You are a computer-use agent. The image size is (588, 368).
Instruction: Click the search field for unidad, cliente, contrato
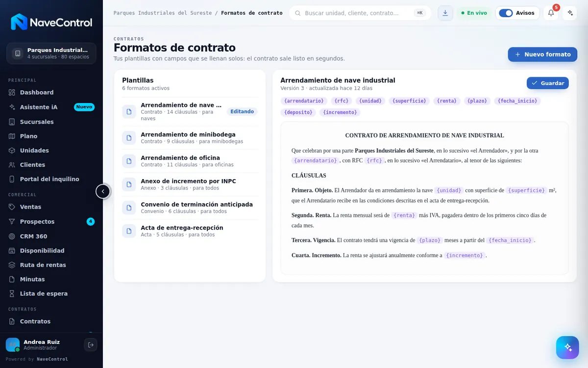pos(360,13)
